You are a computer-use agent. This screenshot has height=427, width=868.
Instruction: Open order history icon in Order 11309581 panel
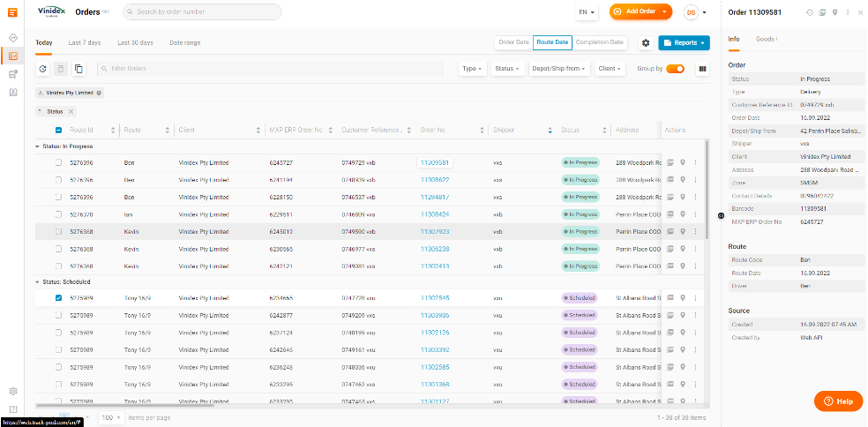click(x=810, y=12)
